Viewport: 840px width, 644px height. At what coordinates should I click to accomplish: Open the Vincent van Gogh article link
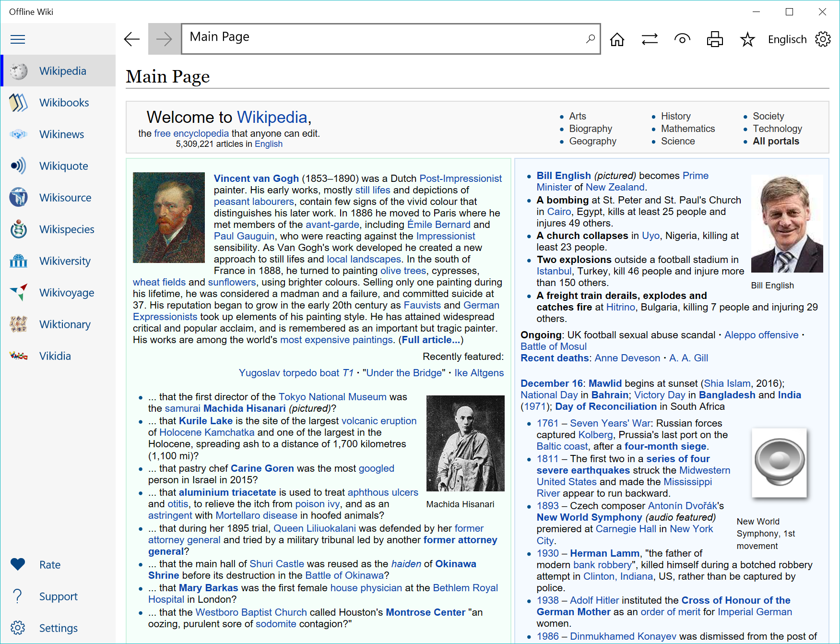[256, 179]
